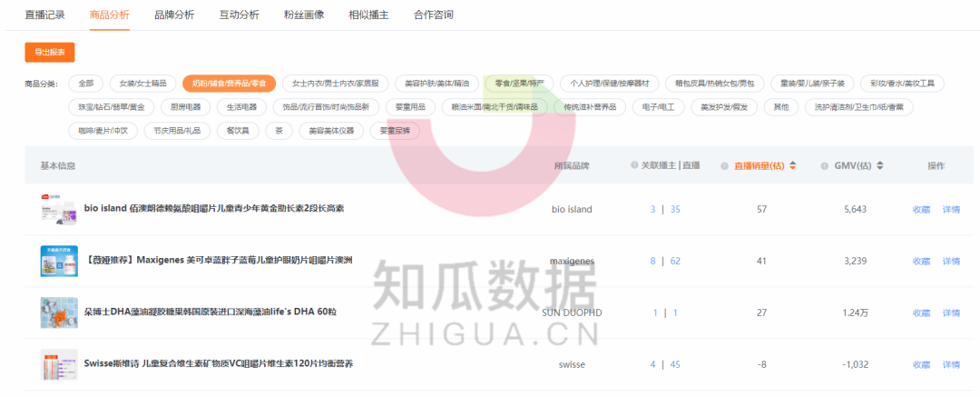Screen dimensions: 980x397
Task: Filter by 茶 category
Action: click(279, 131)
